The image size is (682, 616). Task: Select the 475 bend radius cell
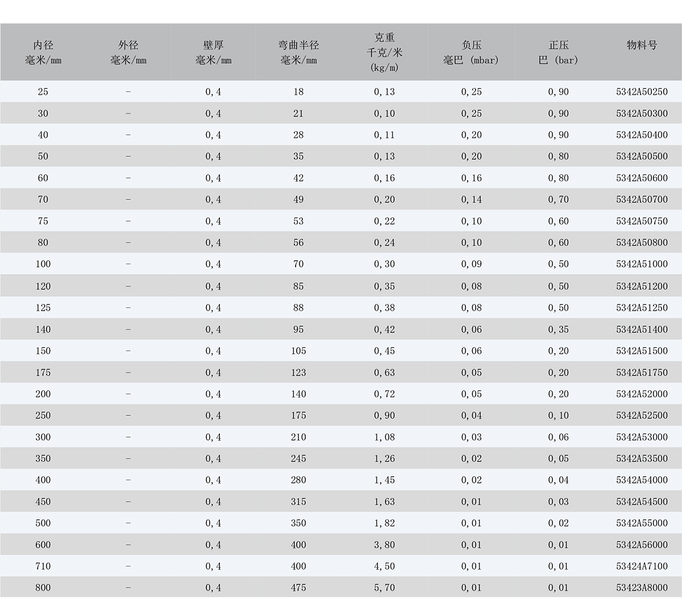coord(298,588)
